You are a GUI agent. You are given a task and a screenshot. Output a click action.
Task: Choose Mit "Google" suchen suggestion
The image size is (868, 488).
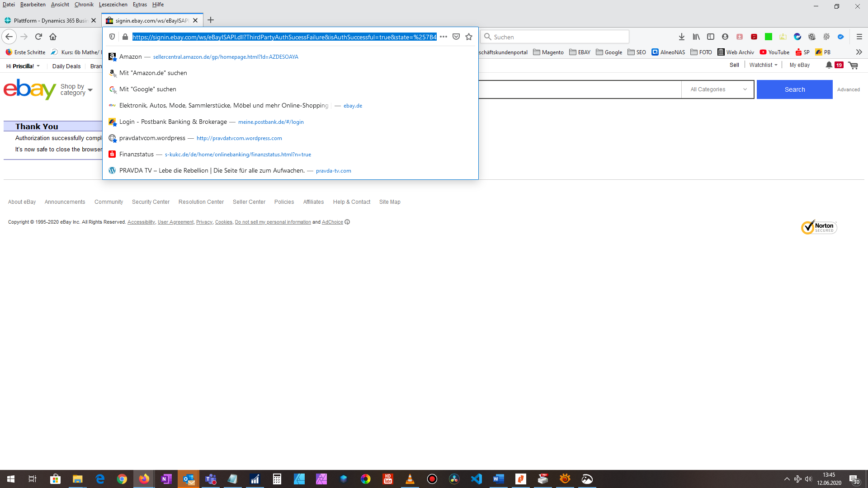point(290,89)
